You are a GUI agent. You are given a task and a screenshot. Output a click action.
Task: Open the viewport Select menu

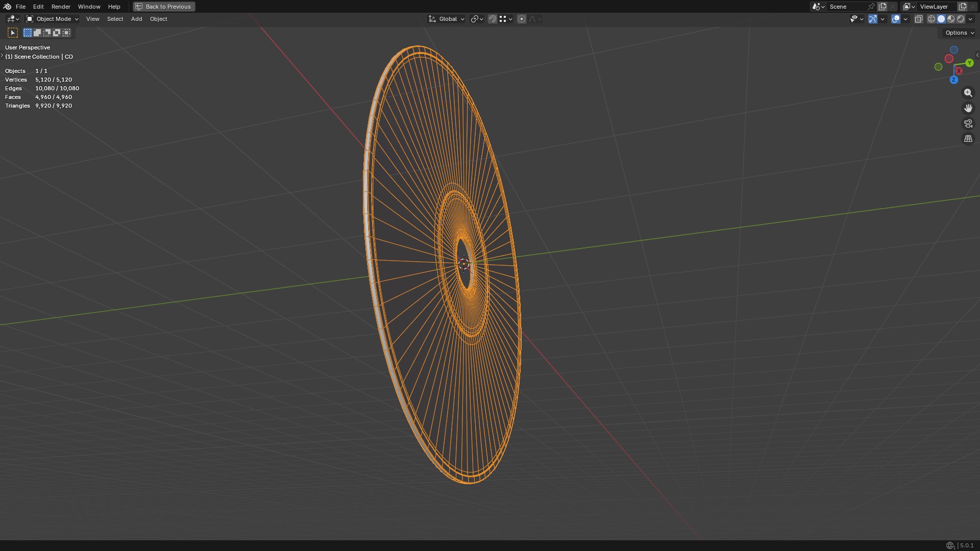click(x=115, y=19)
